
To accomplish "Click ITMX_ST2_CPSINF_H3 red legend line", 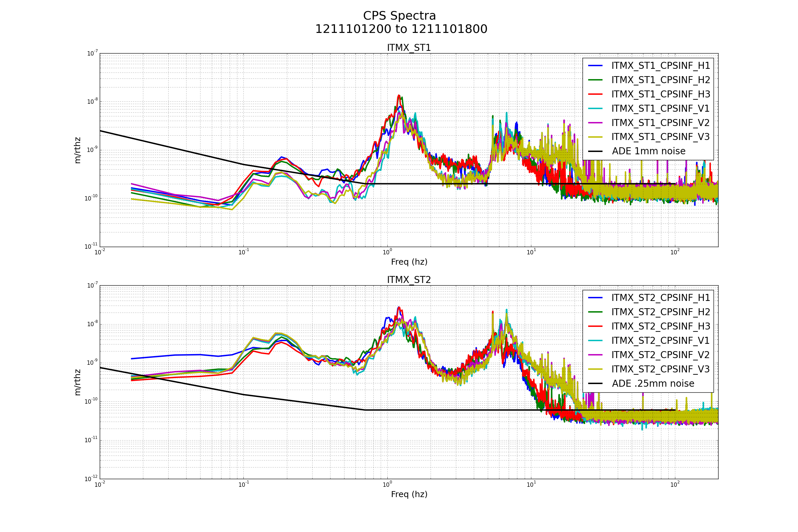I will [596, 327].
